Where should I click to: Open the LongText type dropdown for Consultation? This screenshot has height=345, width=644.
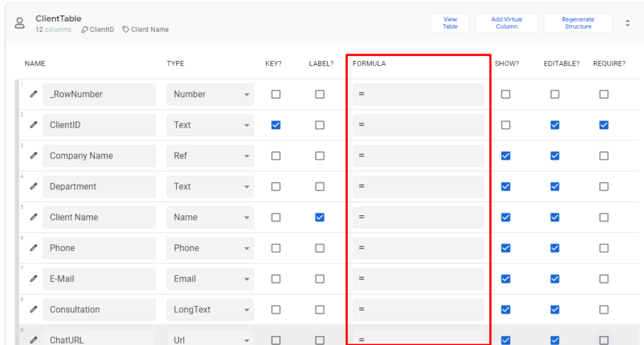tap(210, 310)
